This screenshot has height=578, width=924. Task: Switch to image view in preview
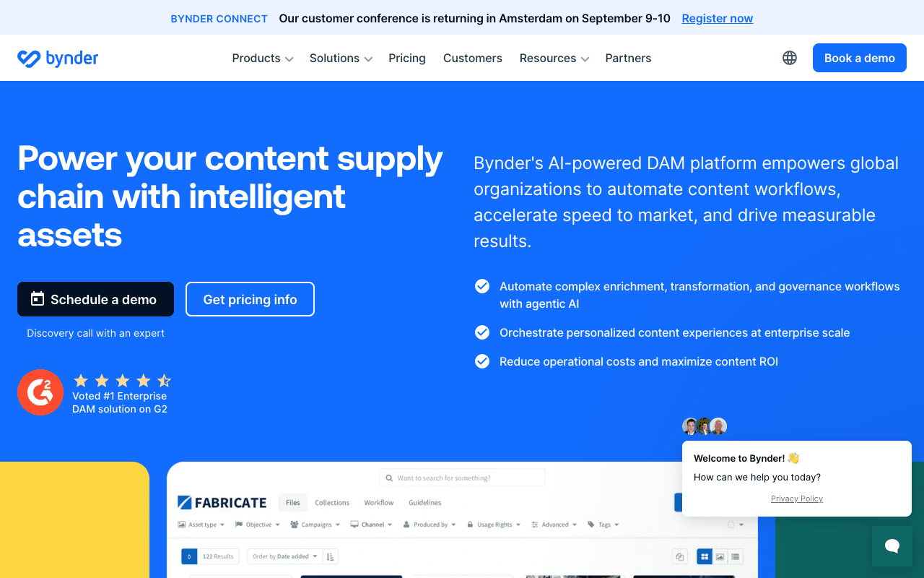point(720,556)
